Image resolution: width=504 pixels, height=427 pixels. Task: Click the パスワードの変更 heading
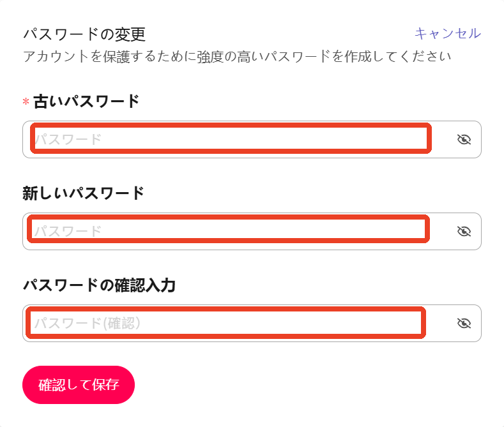coord(84,34)
